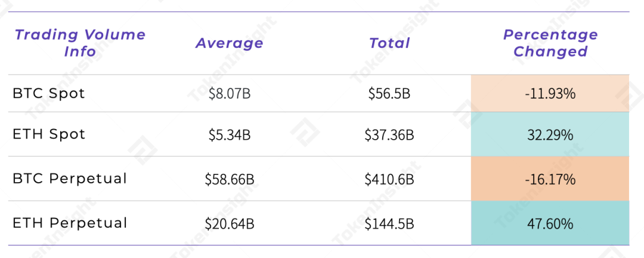Click the $410.6B total value

coord(389,179)
